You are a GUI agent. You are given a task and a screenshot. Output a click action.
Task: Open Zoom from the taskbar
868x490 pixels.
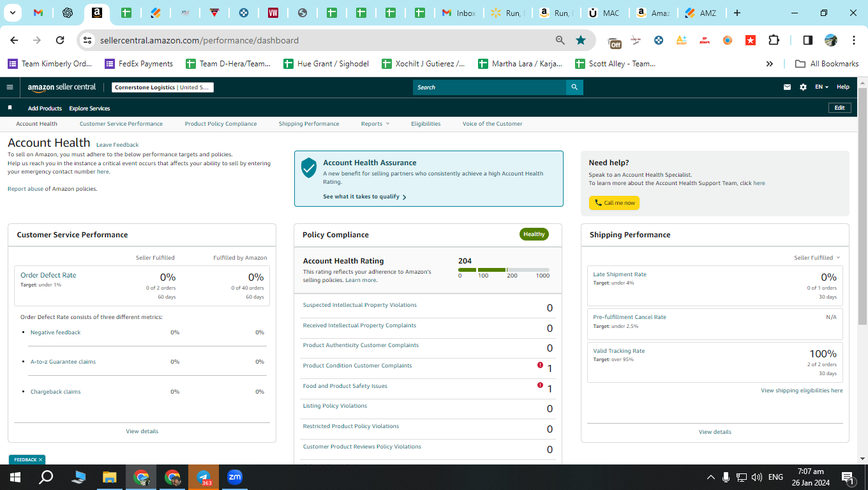[x=235, y=477]
